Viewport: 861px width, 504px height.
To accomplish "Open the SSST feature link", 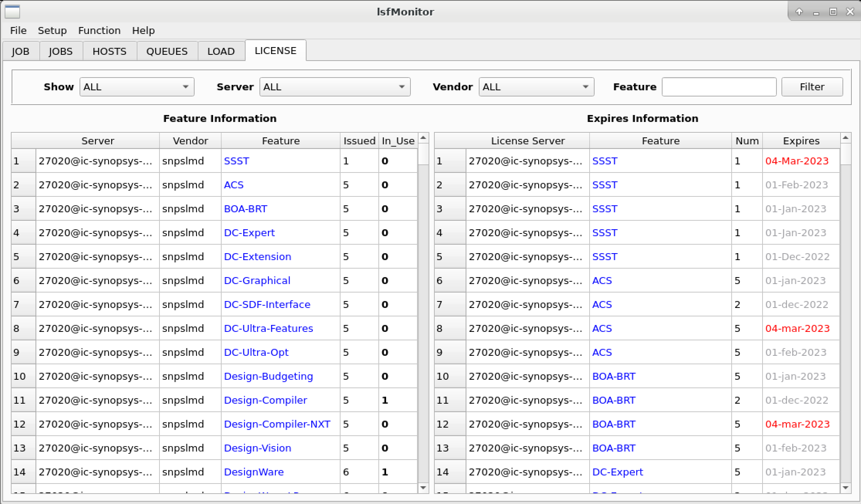I will [x=236, y=161].
